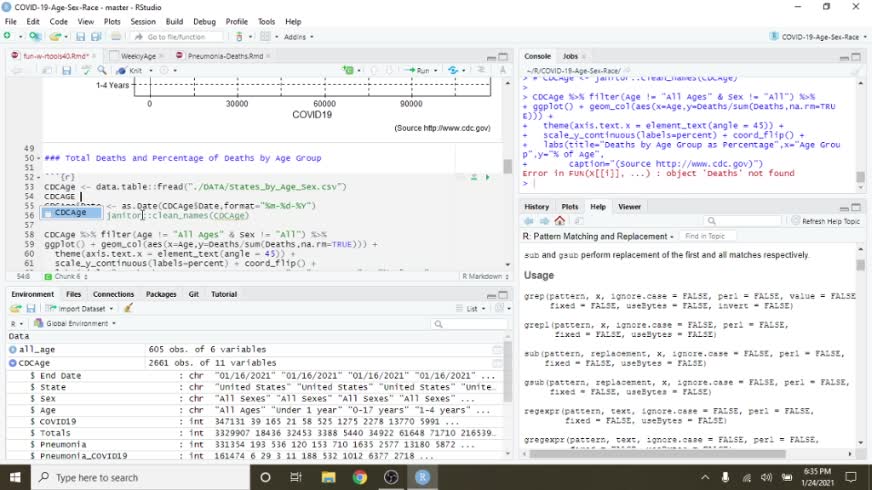Click Refresh Help Topic
The width and height of the screenshot is (872, 490).
[x=825, y=221]
